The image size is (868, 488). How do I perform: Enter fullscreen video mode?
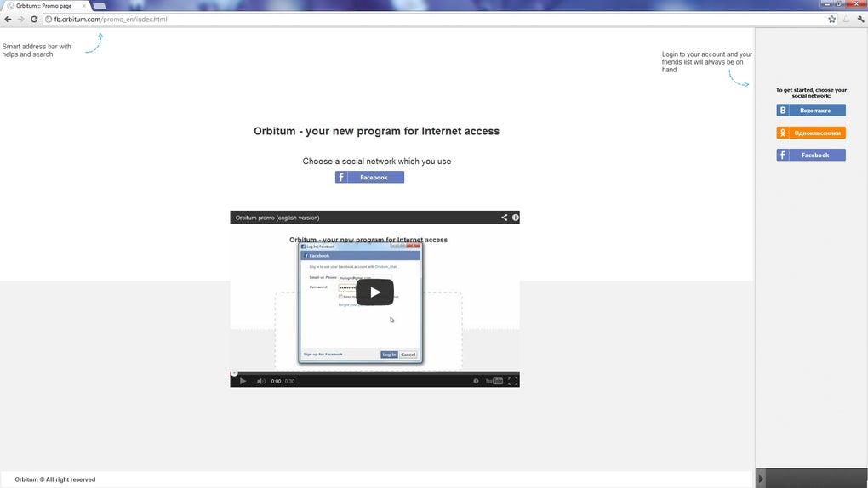[x=512, y=381]
